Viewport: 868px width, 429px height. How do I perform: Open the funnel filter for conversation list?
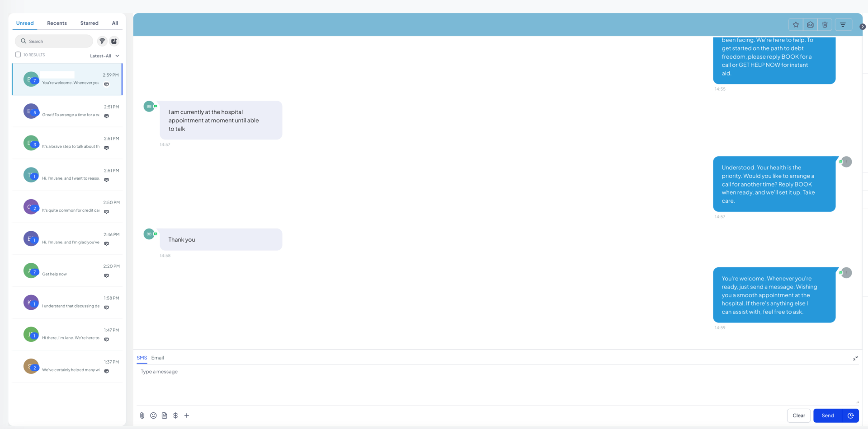[x=102, y=41]
